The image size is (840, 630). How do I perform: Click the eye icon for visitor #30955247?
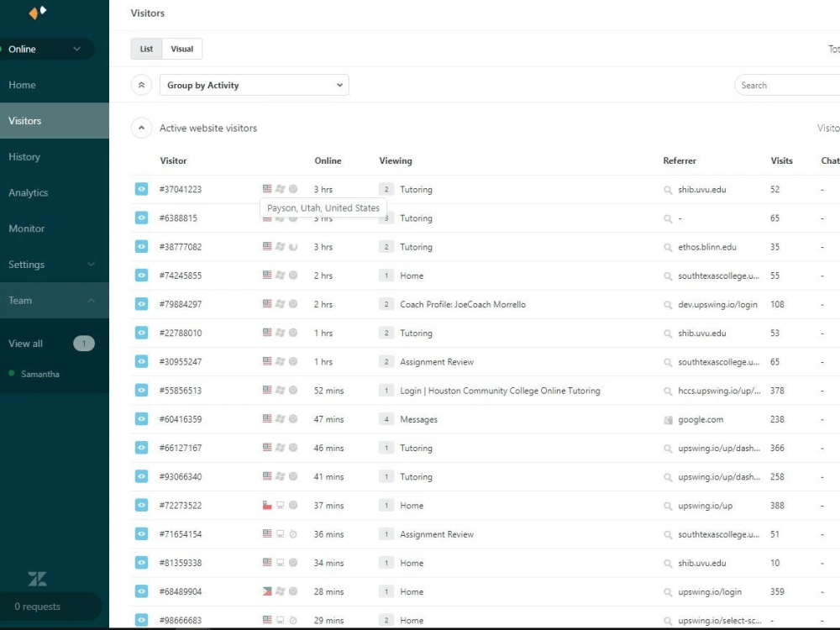pos(141,361)
